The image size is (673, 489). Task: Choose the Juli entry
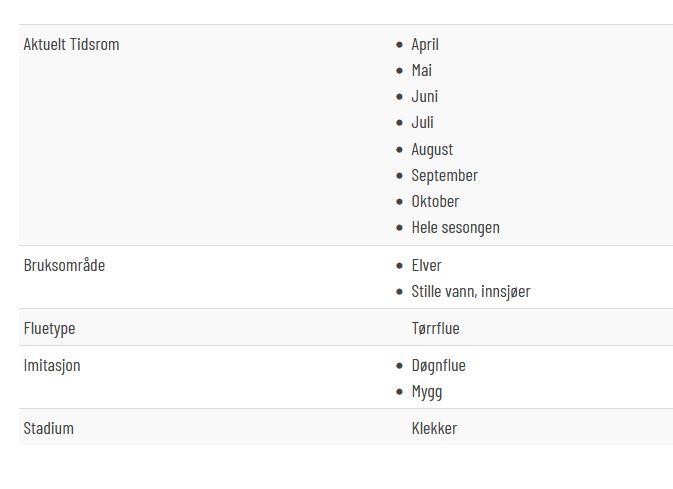(x=422, y=123)
